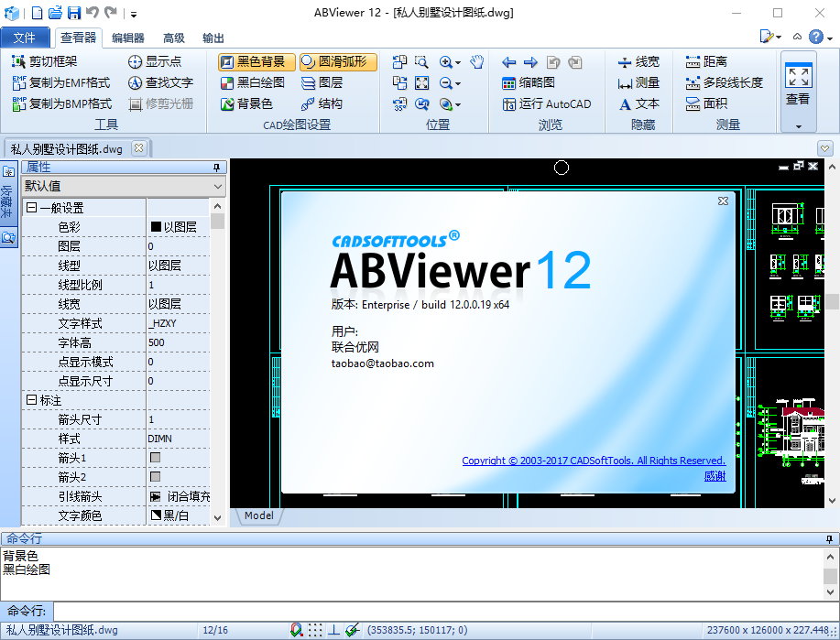Expand the 查看 view options dropdown arrow
Viewport: 840px width, 640px height.
point(798,126)
